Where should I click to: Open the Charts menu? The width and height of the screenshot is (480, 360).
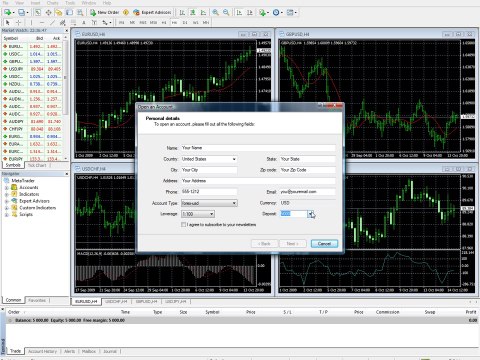(52, 3)
